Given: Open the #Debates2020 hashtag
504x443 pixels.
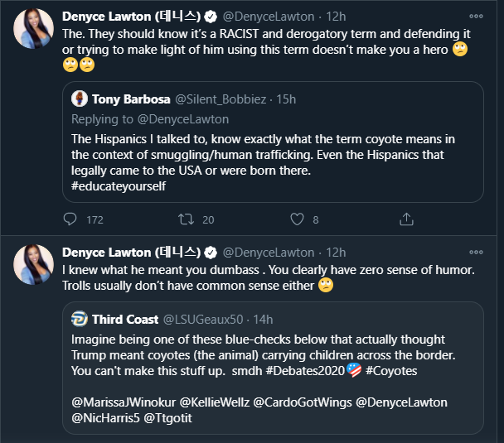Looking at the screenshot, I should 305,371.
